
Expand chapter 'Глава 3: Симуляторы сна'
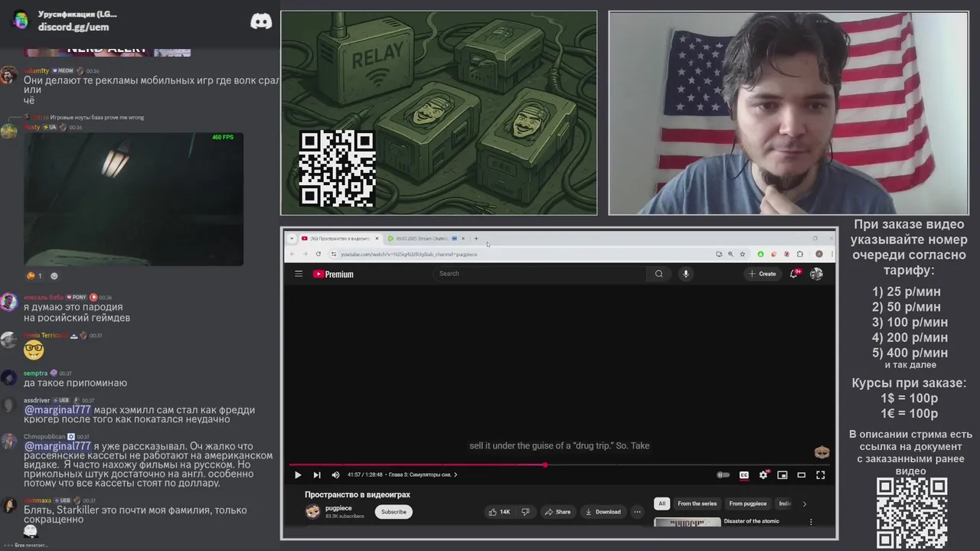click(x=423, y=475)
